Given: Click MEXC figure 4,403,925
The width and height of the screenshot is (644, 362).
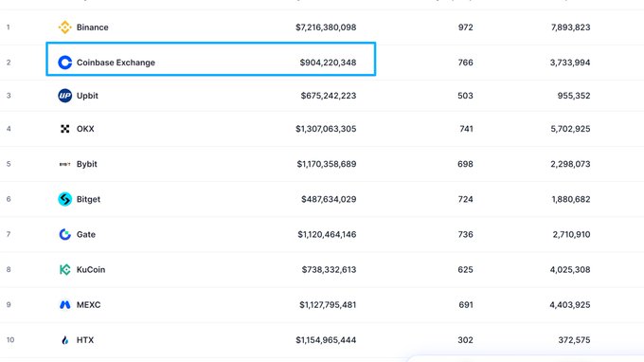Looking at the screenshot, I should coord(570,305).
